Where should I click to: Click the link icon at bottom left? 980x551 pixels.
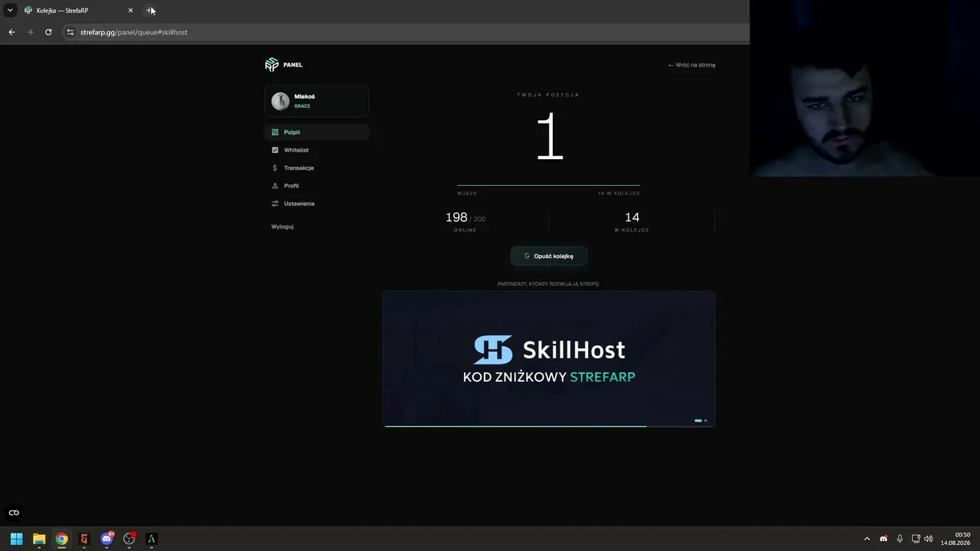coord(14,513)
